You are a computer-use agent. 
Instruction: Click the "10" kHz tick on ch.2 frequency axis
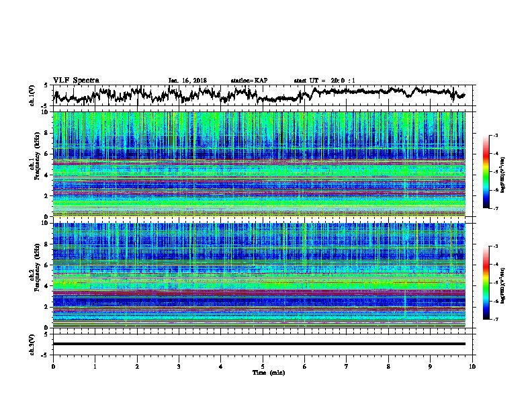pos(45,223)
